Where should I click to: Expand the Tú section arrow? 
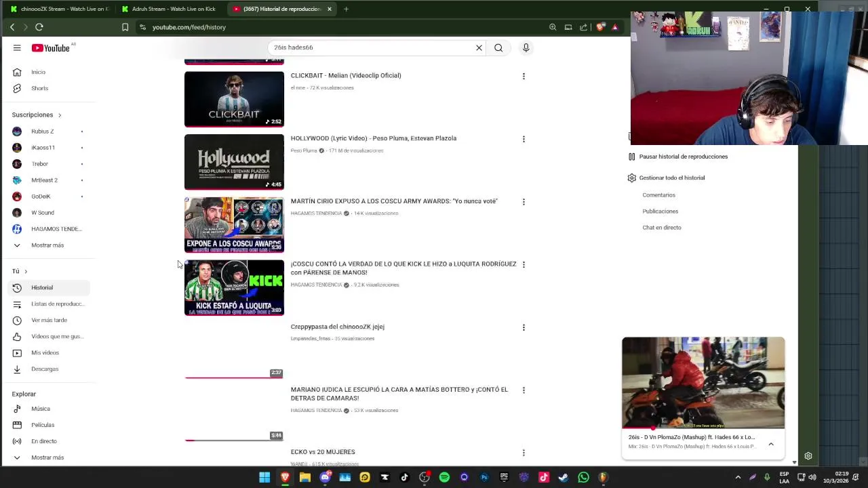pyautogui.click(x=26, y=272)
